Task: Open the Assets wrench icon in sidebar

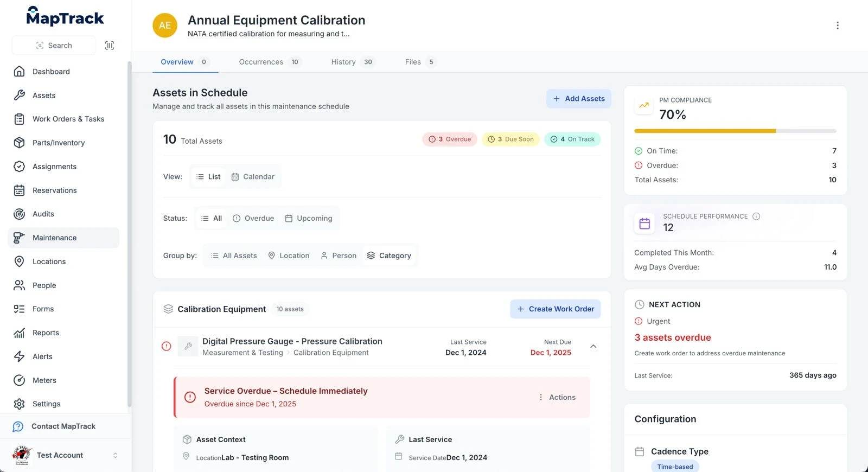Action: (20, 95)
